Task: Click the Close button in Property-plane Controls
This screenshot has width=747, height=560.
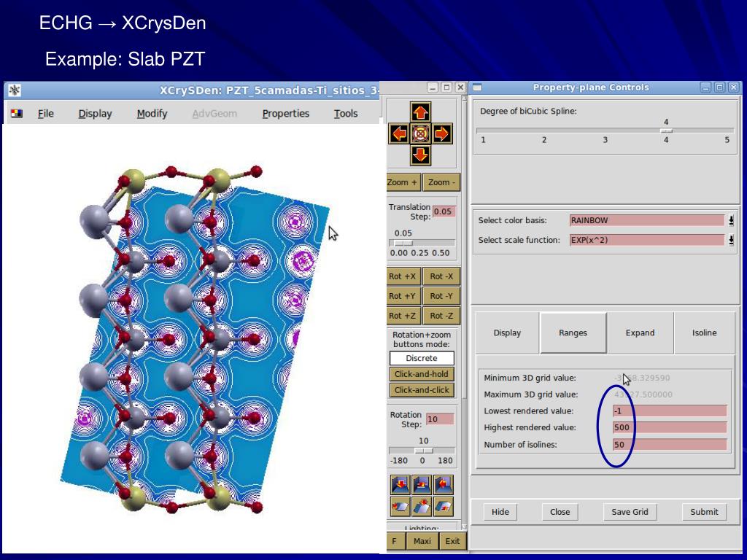Action: click(x=560, y=512)
